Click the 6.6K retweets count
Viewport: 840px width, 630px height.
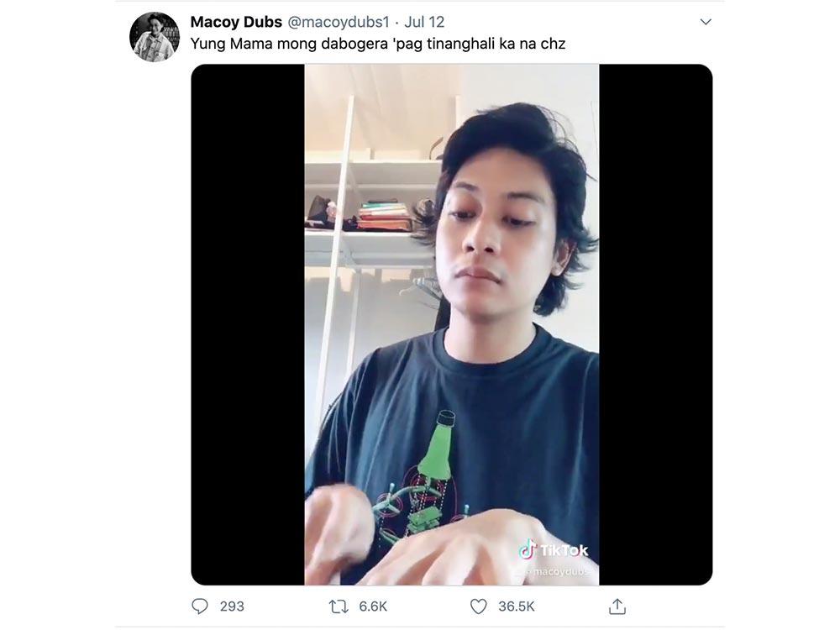373,606
